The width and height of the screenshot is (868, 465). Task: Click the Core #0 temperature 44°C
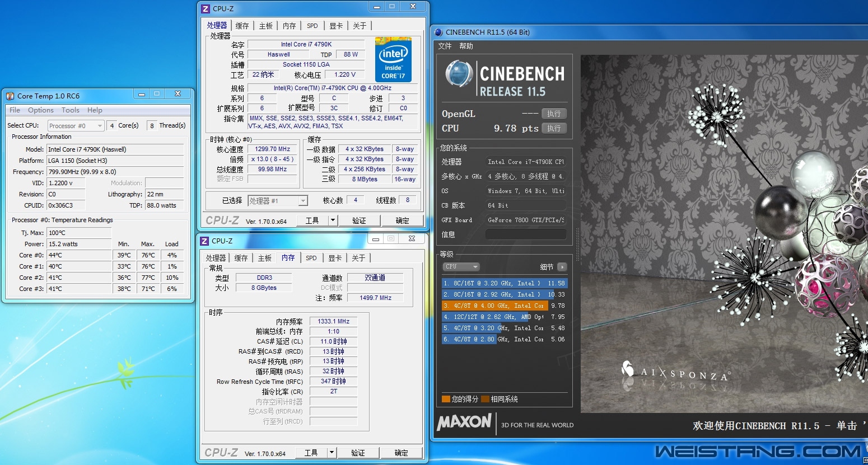79,255
